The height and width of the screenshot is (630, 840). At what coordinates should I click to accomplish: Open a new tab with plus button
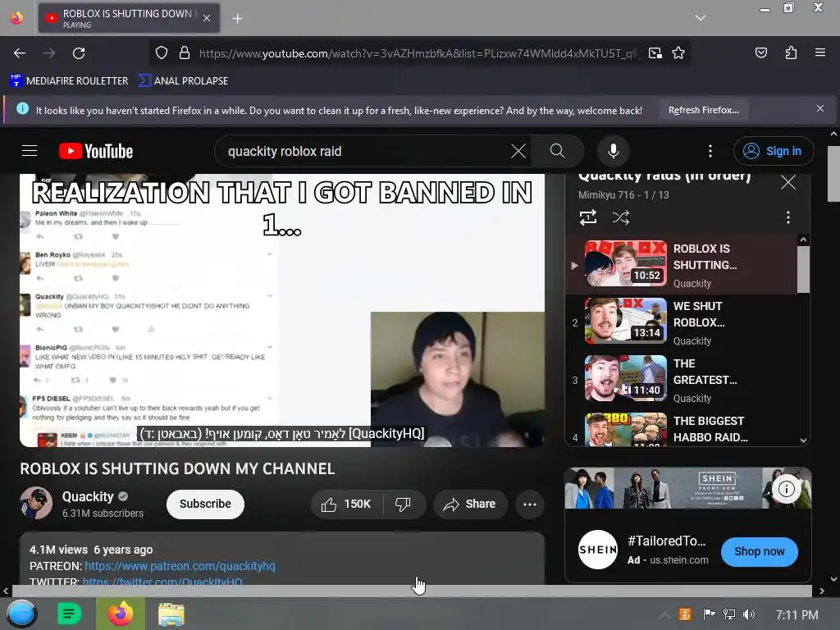[237, 19]
